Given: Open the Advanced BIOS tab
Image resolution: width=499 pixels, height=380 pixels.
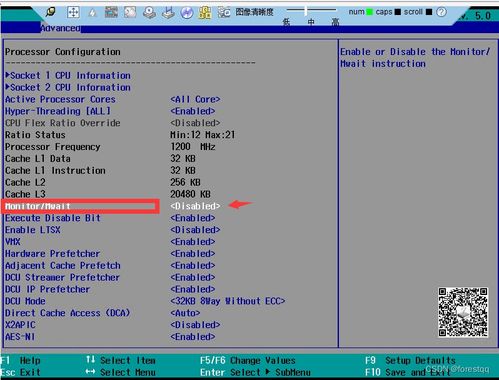Looking at the screenshot, I should (60, 28).
